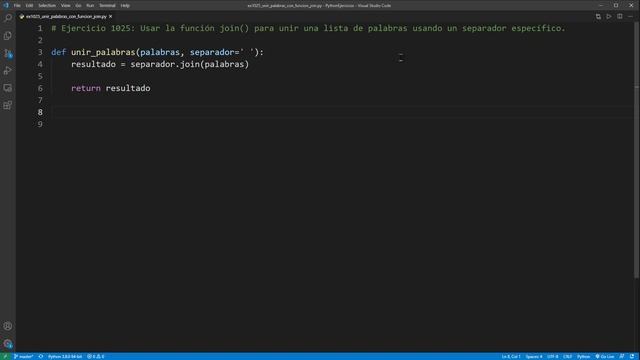Open the Terminal menu
The width and height of the screenshot is (640, 360).
pos(107,6)
